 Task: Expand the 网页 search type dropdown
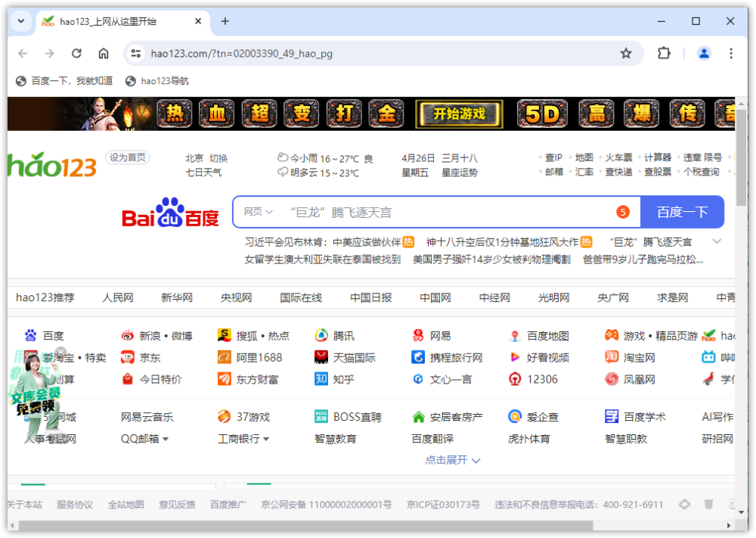coord(258,213)
